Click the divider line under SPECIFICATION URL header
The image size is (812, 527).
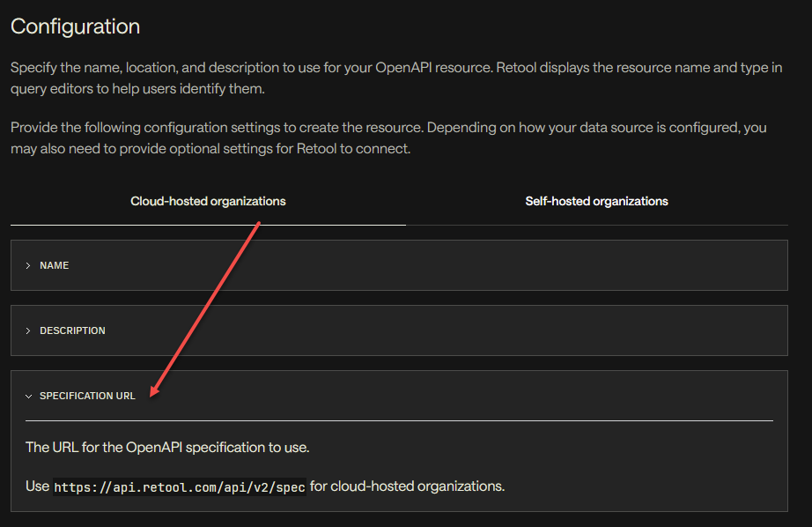[399, 420]
